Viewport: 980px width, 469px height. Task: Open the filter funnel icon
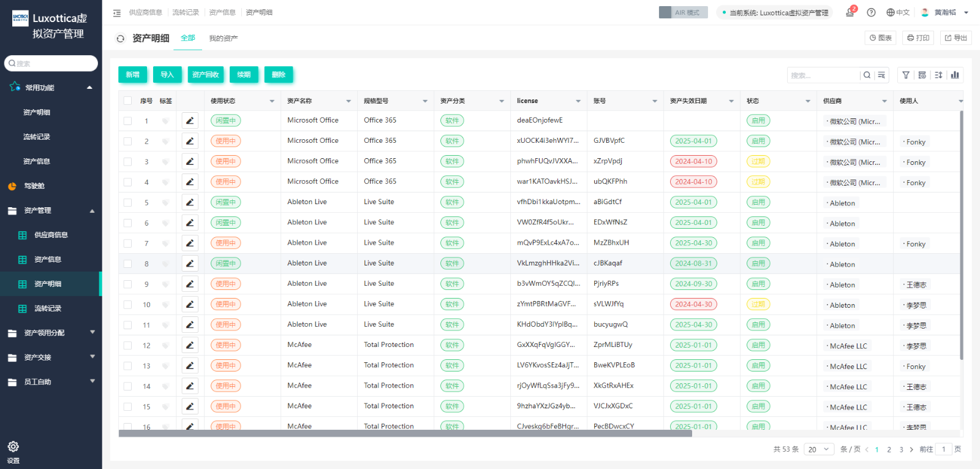906,75
